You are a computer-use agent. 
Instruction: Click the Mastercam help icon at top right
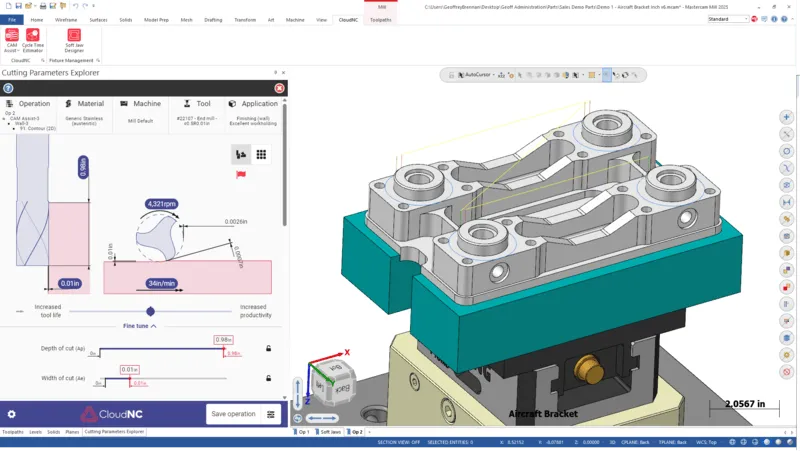tap(784, 19)
